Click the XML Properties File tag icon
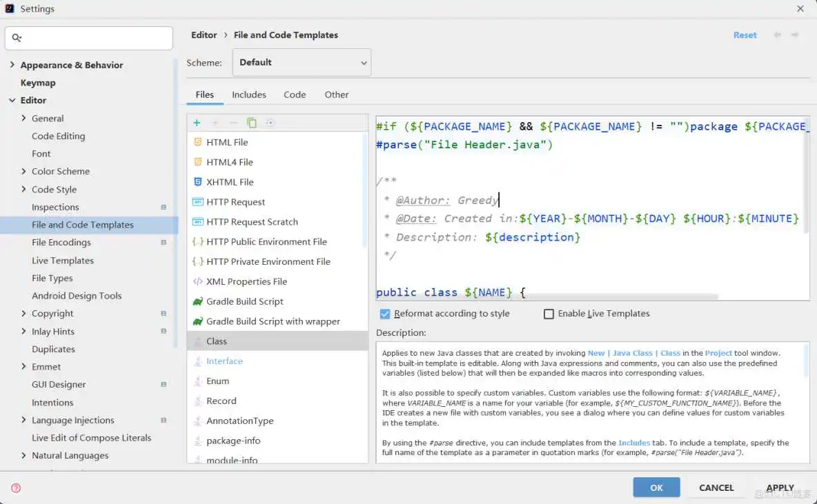The height and width of the screenshot is (504, 817). click(198, 281)
